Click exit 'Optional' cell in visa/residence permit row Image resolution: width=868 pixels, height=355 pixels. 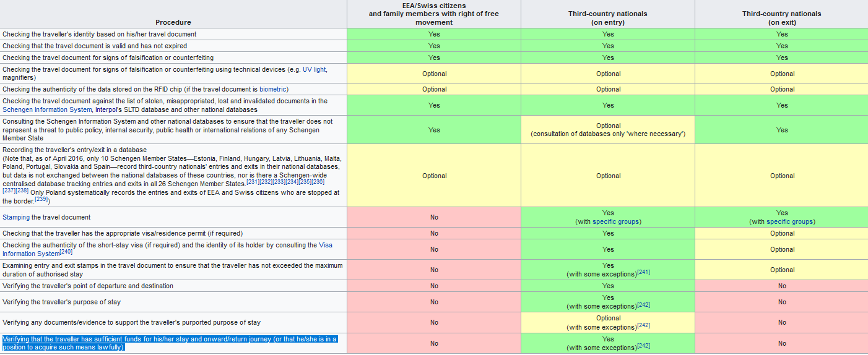coord(782,233)
